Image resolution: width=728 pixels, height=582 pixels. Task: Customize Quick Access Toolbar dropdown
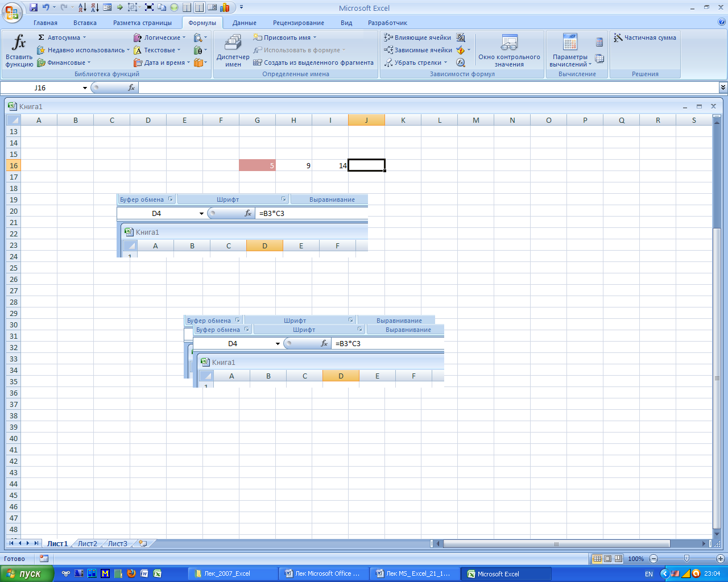(242, 7)
